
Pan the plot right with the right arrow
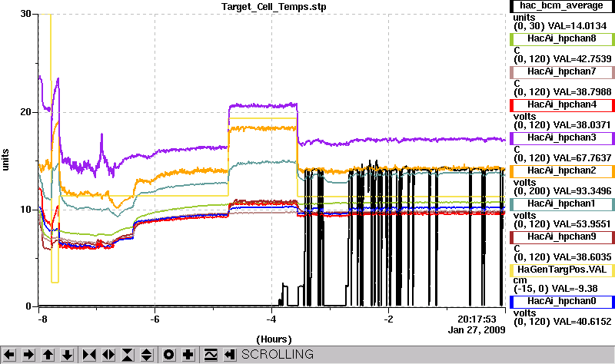coord(28,355)
